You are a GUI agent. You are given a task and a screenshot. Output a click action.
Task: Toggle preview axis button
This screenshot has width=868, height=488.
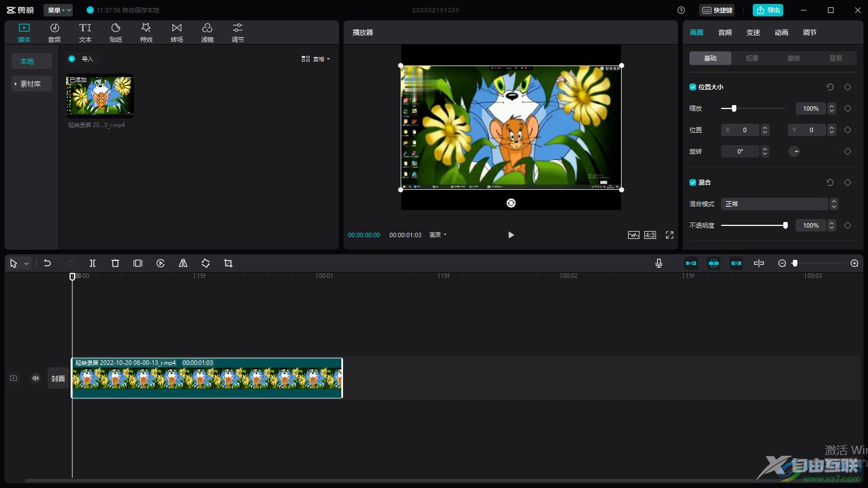coord(759,263)
